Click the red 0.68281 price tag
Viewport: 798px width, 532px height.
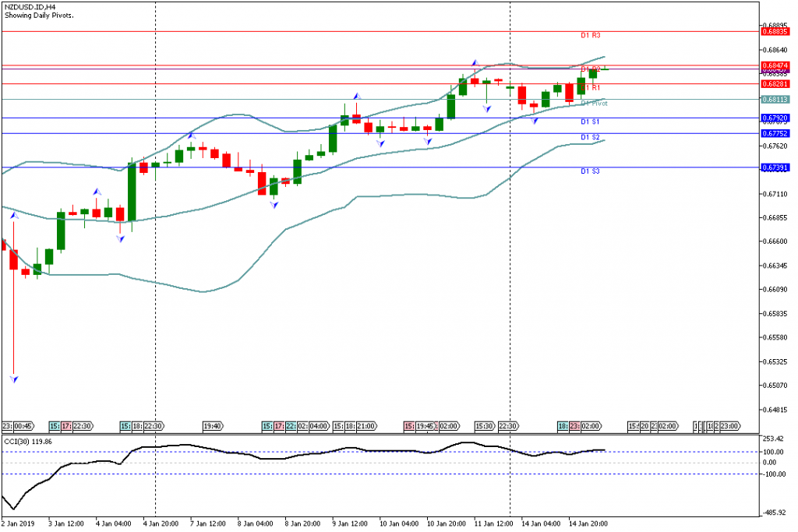click(x=775, y=83)
